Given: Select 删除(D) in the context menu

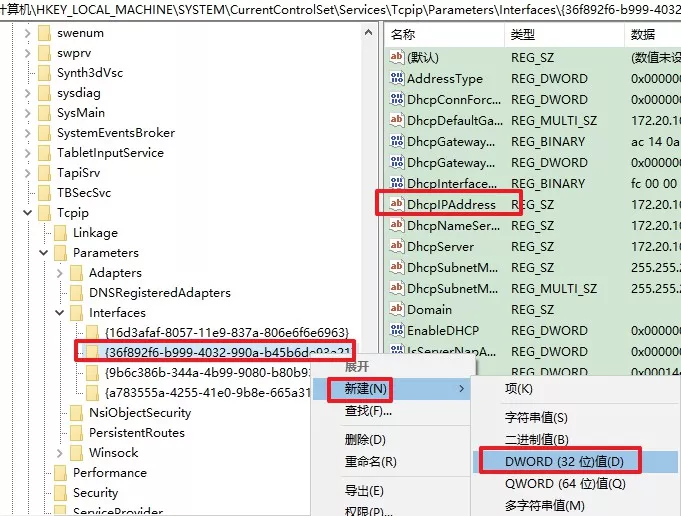Looking at the screenshot, I should (x=365, y=439).
